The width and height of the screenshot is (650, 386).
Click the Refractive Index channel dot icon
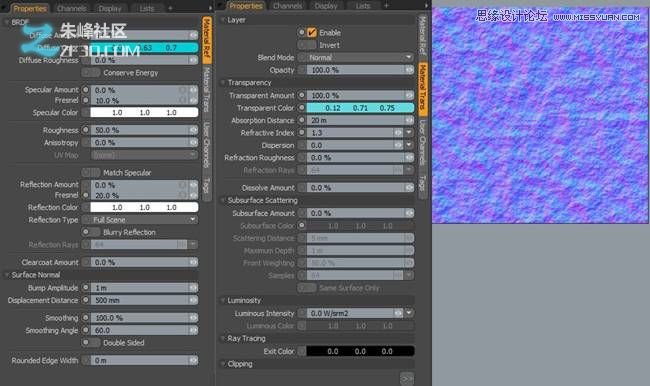click(x=301, y=133)
